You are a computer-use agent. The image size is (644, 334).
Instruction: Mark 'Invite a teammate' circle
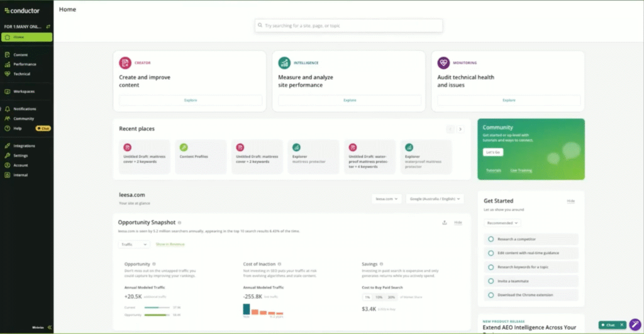tap(491, 281)
